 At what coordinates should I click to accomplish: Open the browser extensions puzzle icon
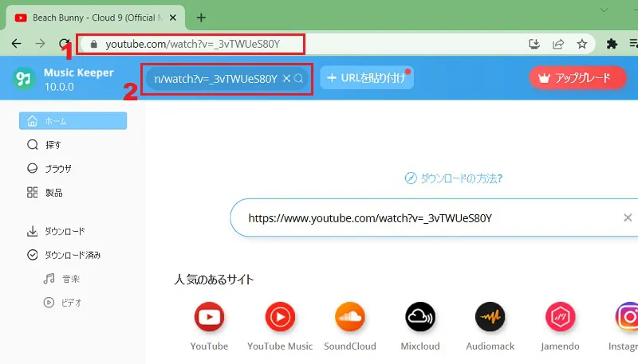(612, 44)
